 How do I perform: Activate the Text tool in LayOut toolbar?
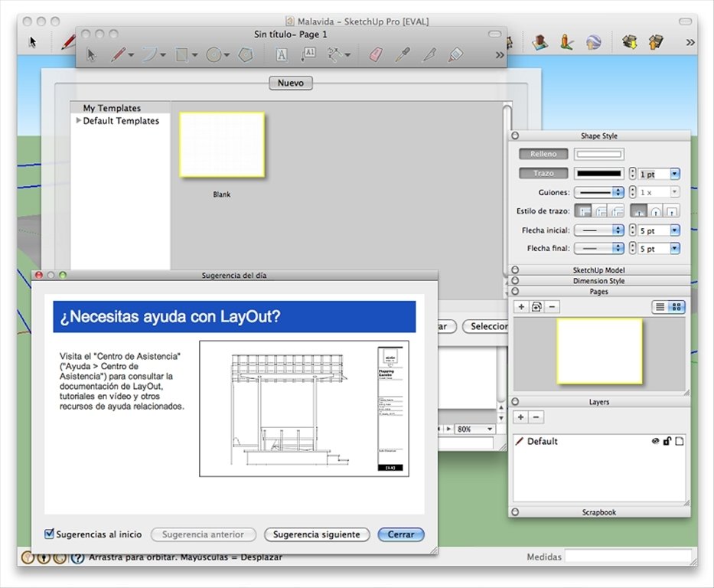click(x=282, y=55)
